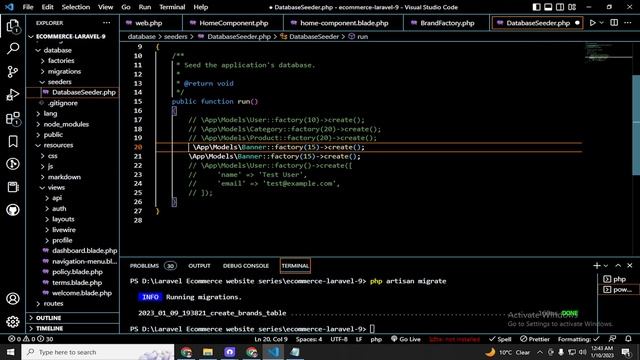Open notifications bell in status bar
This screenshot has width=640, height=360.
coord(628,339)
